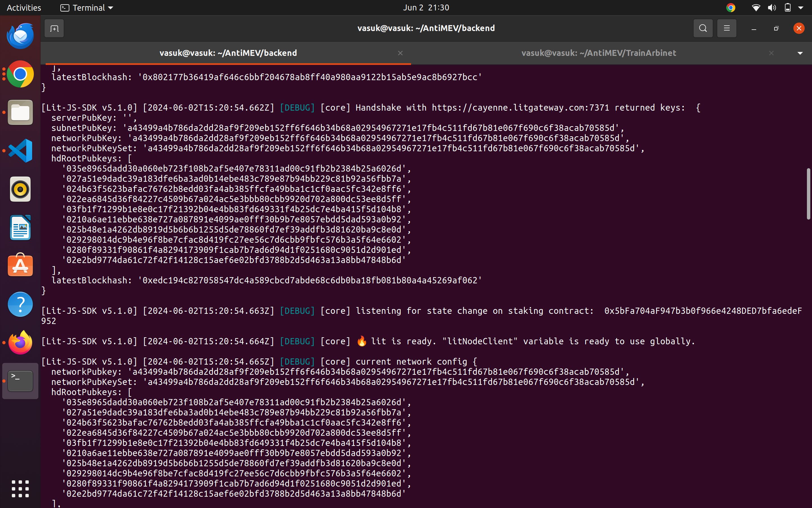The height and width of the screenshot is (508, 812).
Task: Minimize the terminal window
Action: tap(754, 28)
